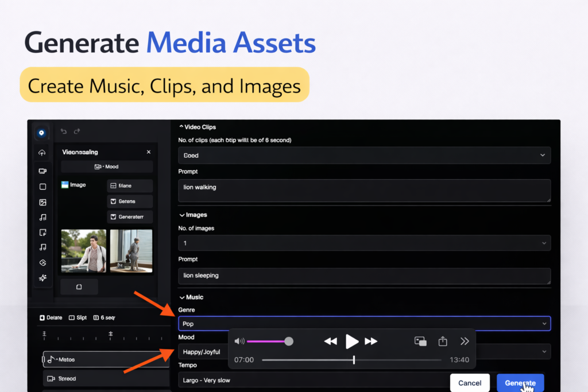Click the lion walking prompt field
This screenshot has height=392, width=588.
click(364, 191)
